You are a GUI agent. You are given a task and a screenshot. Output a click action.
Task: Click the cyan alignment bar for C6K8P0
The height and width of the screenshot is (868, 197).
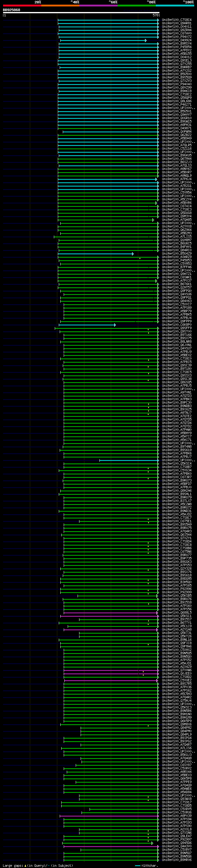pyautogui.click(x=87, y=325)
